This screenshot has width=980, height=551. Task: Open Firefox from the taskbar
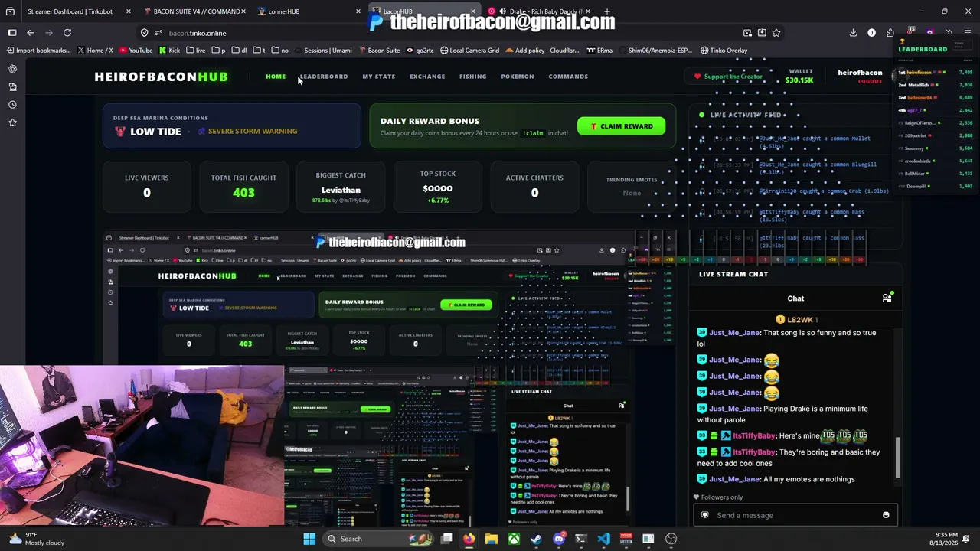469,539
